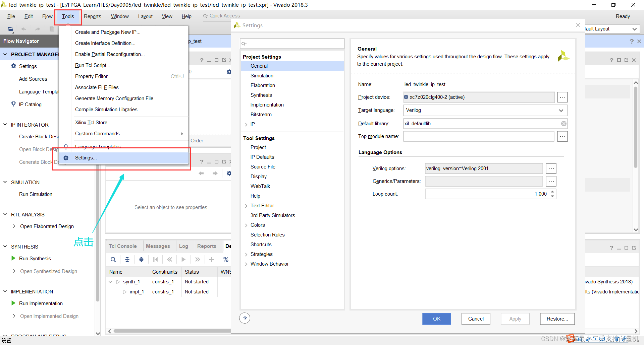
Task: Click the previous step double-arrow icon
Action: [x=169, y=259]
